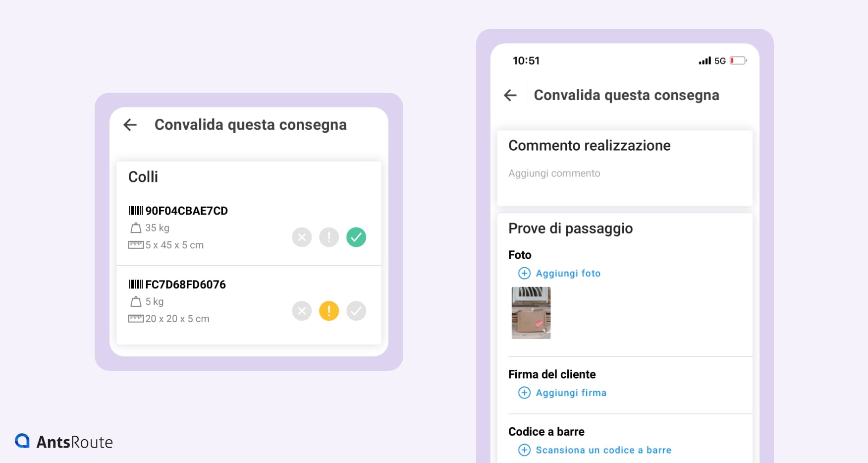Reject parcel FC7D68FD6076 with the X status
Viewport: 868px width, 463px height.
coord(302,311)
